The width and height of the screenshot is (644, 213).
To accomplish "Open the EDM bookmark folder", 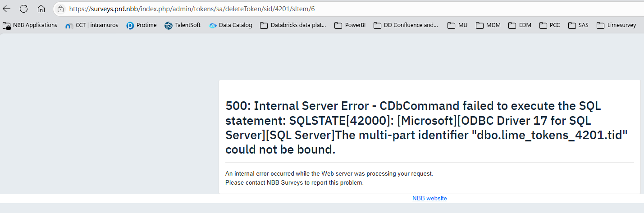I will (520, 25).
